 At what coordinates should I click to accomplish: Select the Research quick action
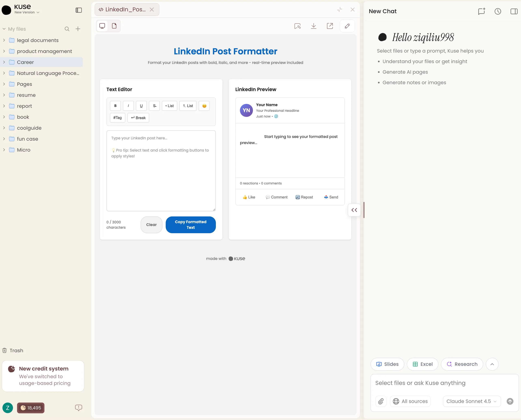pyautogui.click(x=462, y=364)
